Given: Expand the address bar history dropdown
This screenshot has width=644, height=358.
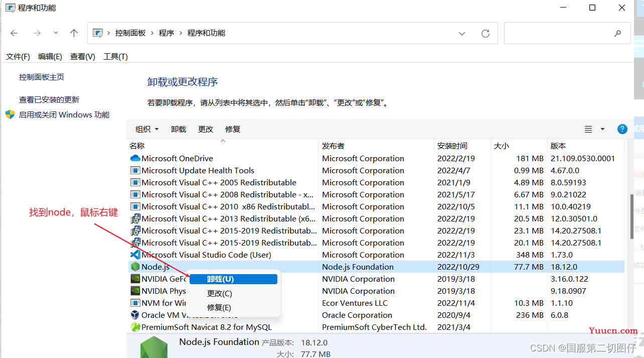Looking at the screenshot, I should click(462, 33).
